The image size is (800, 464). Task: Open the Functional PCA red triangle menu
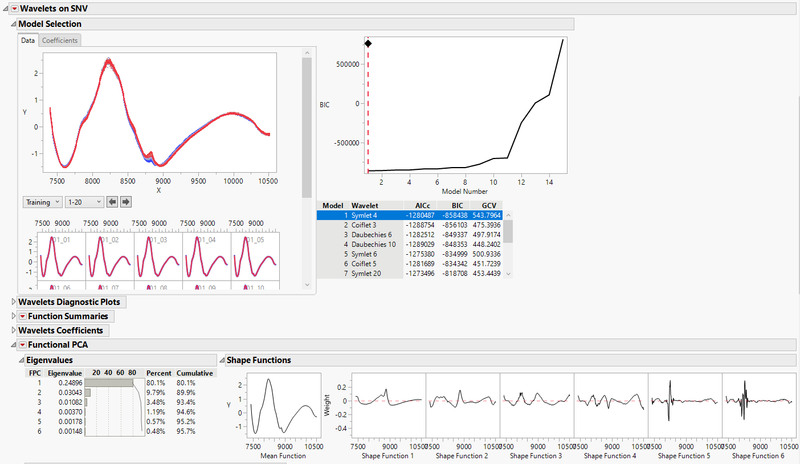click(22, 345)
